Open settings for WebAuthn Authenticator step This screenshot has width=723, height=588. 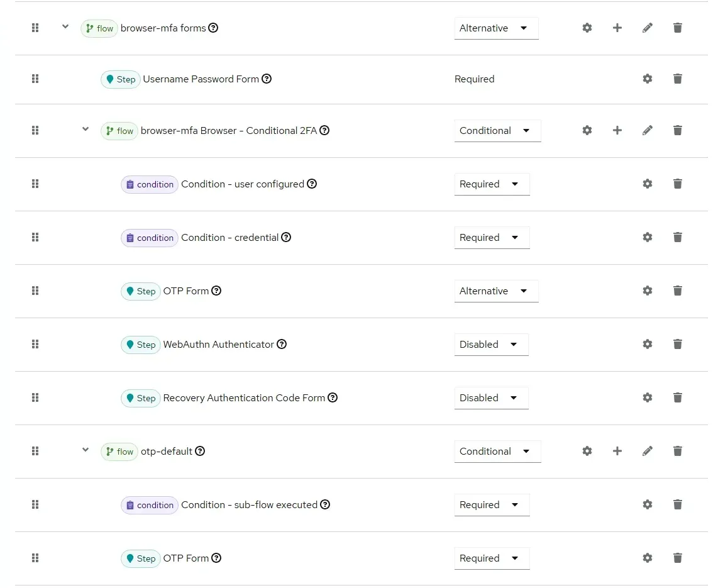point(648,344)
